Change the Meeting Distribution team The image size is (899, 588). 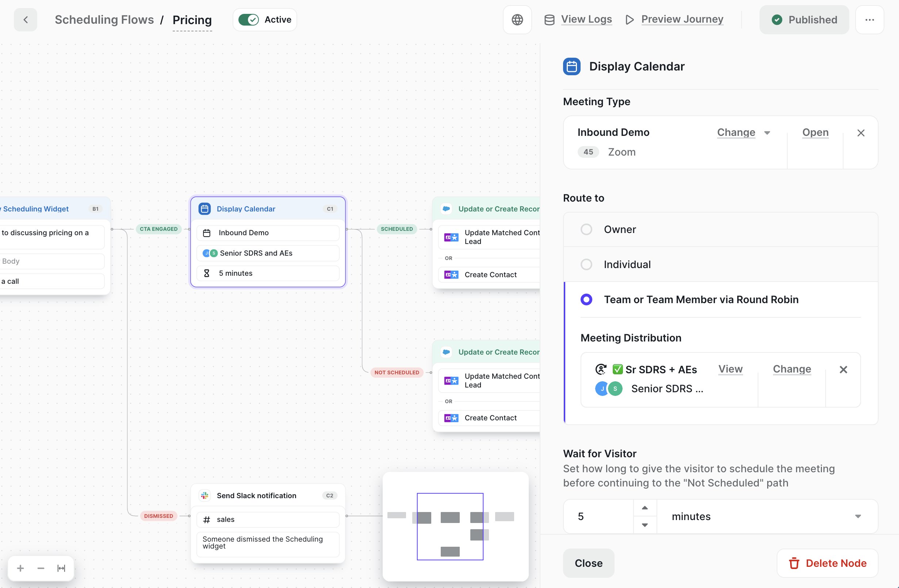[x=792, y=369]
